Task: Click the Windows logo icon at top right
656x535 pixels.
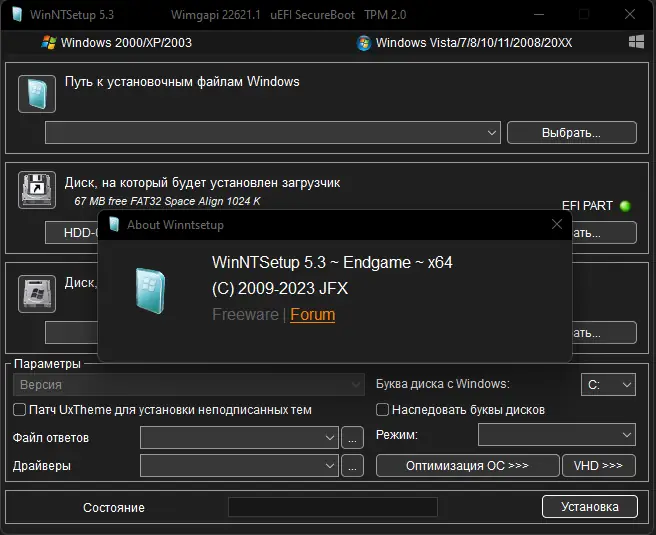Action: [636, 42]
